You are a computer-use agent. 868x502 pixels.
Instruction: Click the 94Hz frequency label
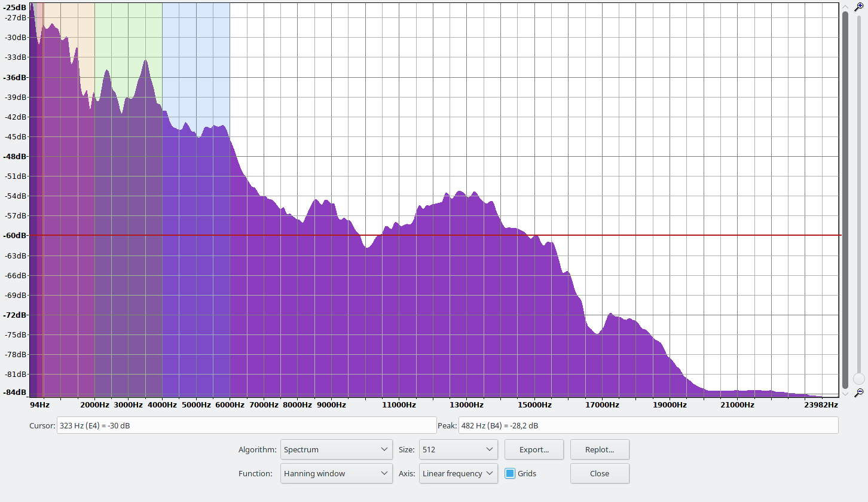[x=39, y=405]
